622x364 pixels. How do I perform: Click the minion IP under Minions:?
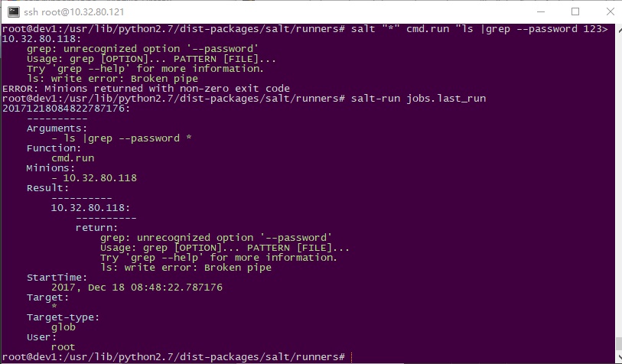pos(99,177)
